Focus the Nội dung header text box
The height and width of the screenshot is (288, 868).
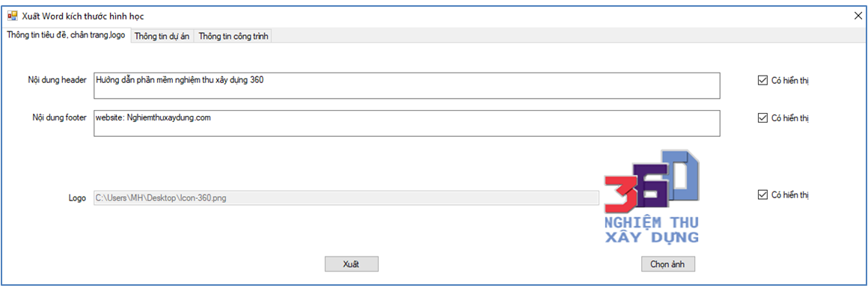point(407,85)
